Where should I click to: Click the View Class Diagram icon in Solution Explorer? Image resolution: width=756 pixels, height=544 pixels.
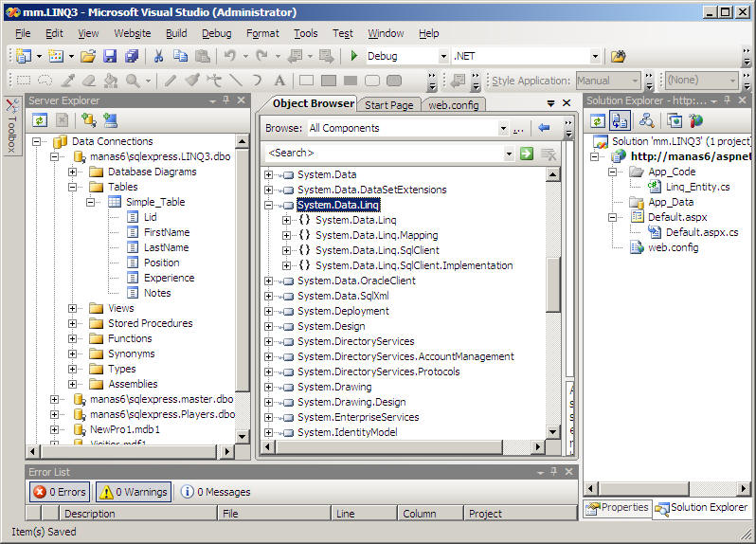pos(646,120)
